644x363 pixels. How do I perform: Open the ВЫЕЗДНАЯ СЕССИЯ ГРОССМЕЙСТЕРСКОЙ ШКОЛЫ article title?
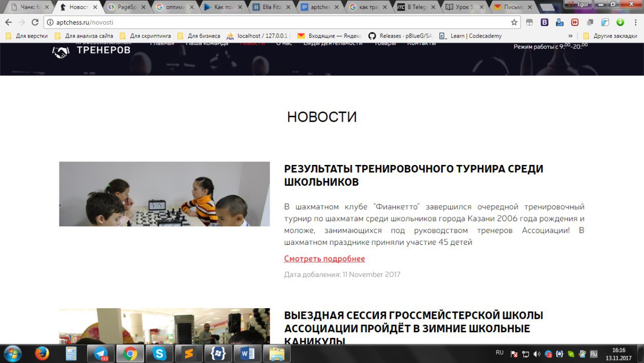coord(414,328)
